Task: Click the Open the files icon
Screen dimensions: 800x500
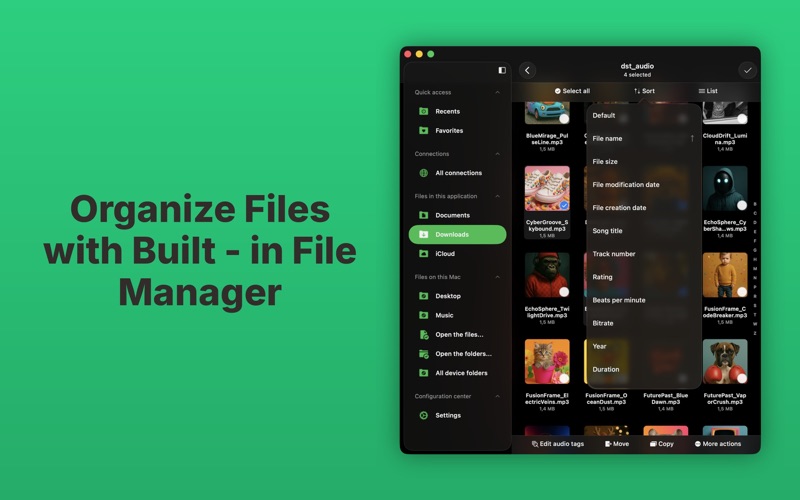Action: 423,335
